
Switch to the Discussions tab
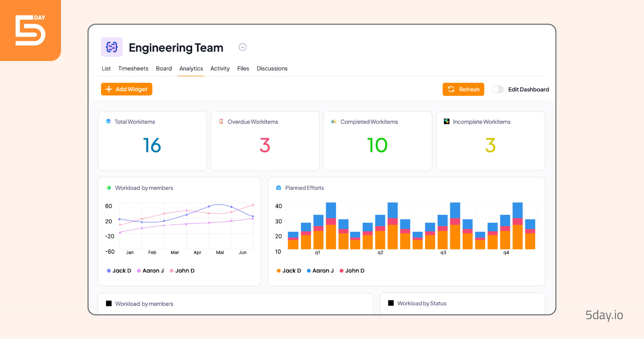point(272,68)
